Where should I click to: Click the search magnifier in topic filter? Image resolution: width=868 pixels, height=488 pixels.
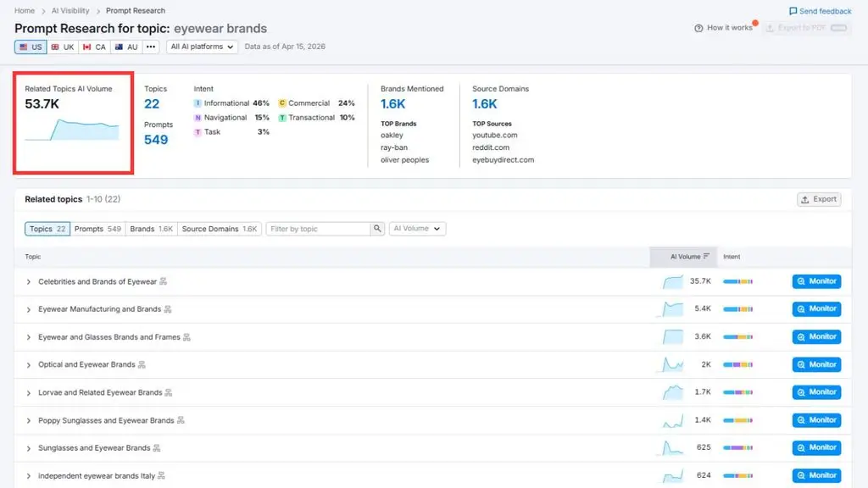[377, 229]
